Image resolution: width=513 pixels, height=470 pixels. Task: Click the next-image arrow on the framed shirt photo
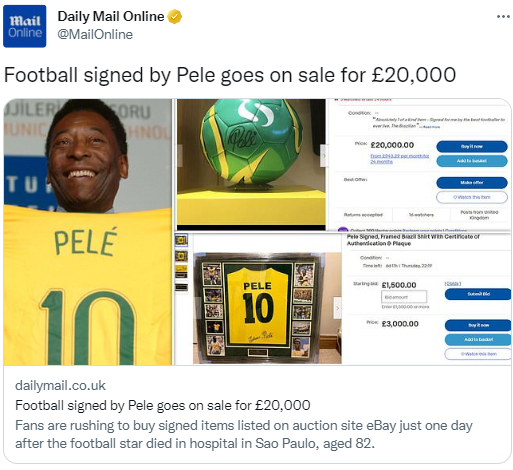coord(337,308)
